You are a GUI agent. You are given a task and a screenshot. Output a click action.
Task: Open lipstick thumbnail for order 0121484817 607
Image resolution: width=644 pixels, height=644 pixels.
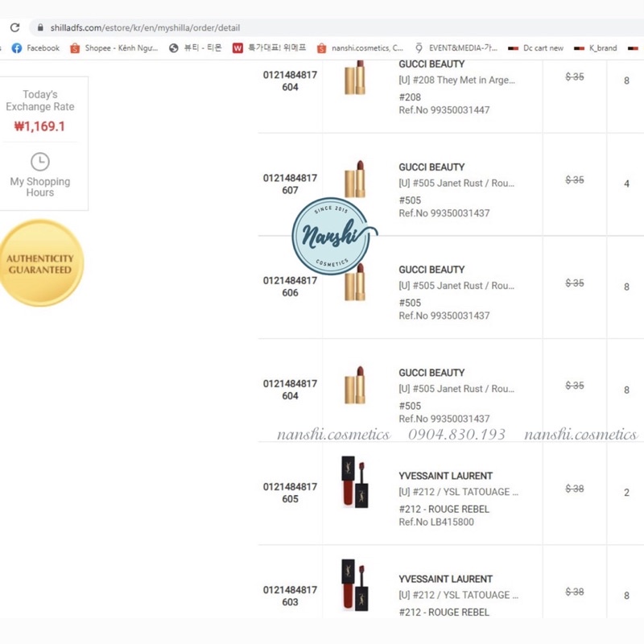(x=355, y=179)
